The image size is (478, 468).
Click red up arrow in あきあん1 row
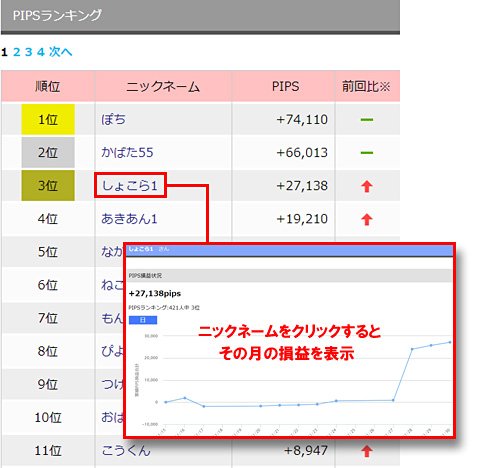[x=367, y=219]
